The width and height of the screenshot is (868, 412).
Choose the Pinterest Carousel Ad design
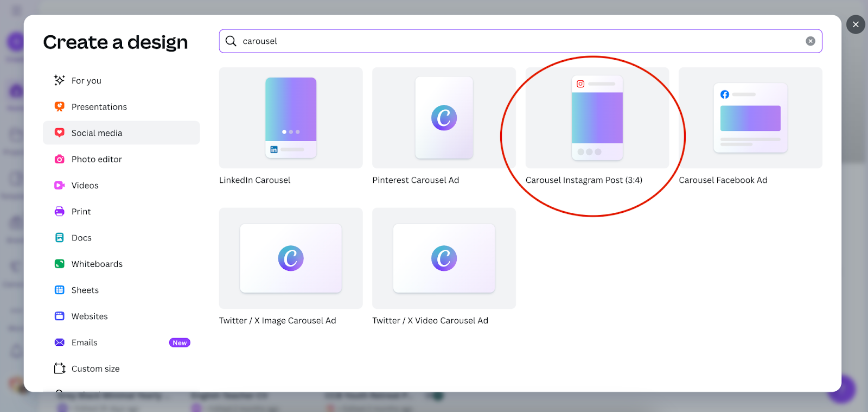[x=444, y=118]
